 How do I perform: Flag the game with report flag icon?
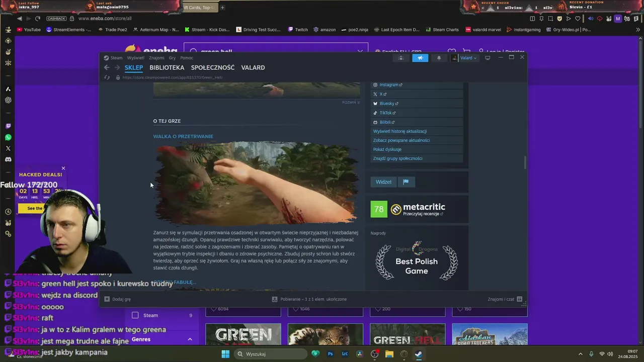click(x=406, y=182)
